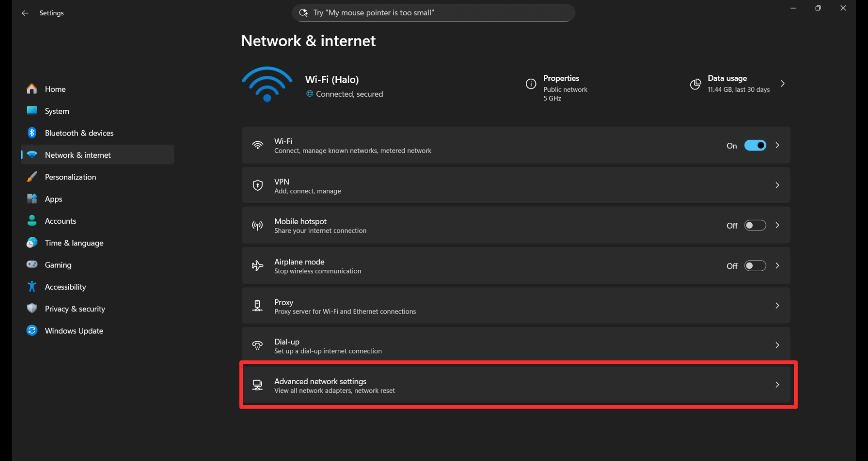This screenshot has height=461, width=868.
Task: Turn off the Wi-Fi toggle
Action: [755, 145]
